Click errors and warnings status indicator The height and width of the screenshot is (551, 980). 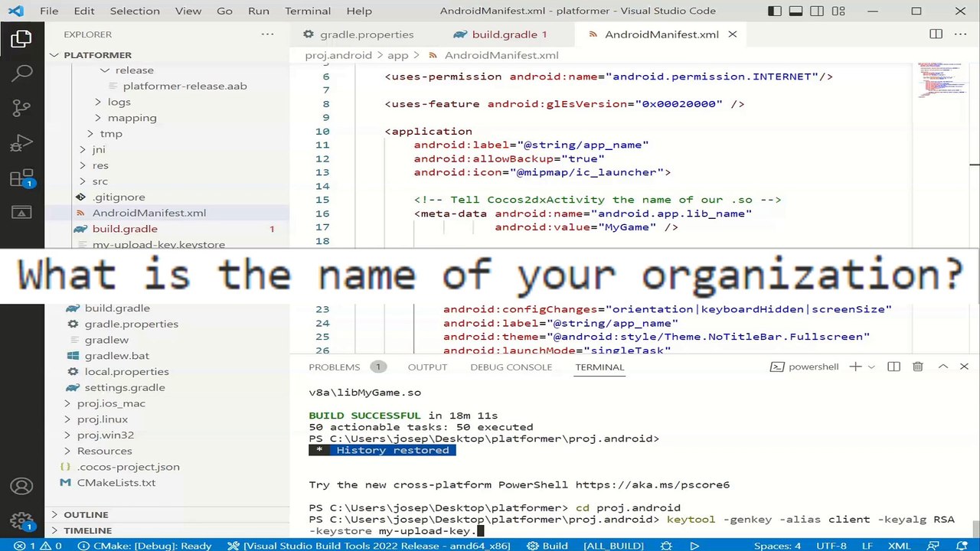click(38, 546)
